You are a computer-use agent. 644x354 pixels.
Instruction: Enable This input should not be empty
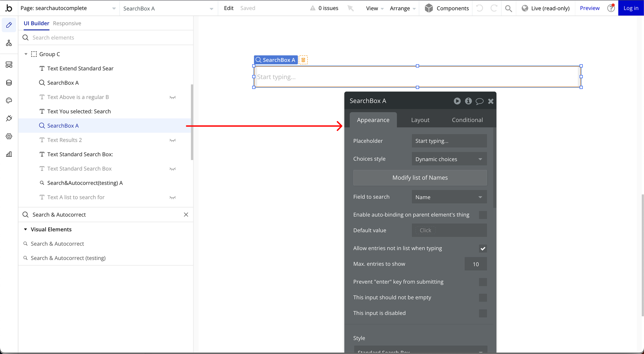pyautogui.click(x=483, y=297)
